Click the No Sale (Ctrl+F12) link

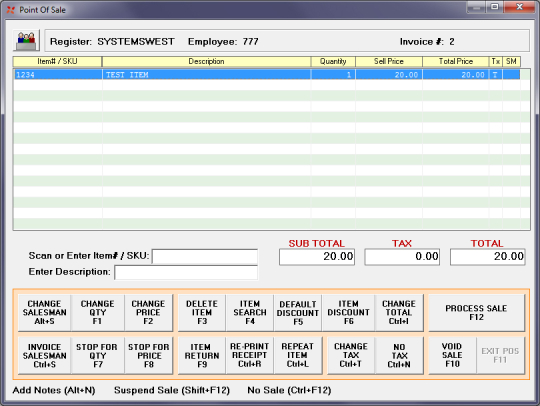click(x=289, y=390)
